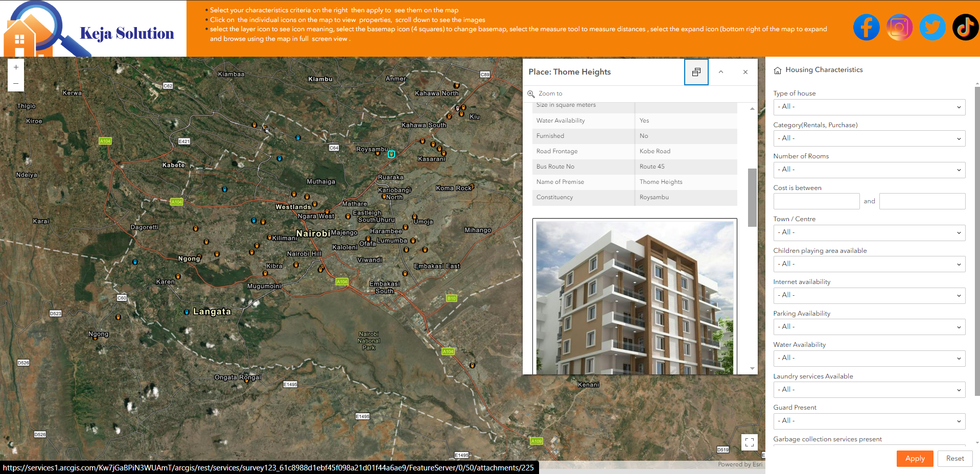Open the full screen map view icon
980x474 pixels.
pyautogui.click(x=749, y=442)
